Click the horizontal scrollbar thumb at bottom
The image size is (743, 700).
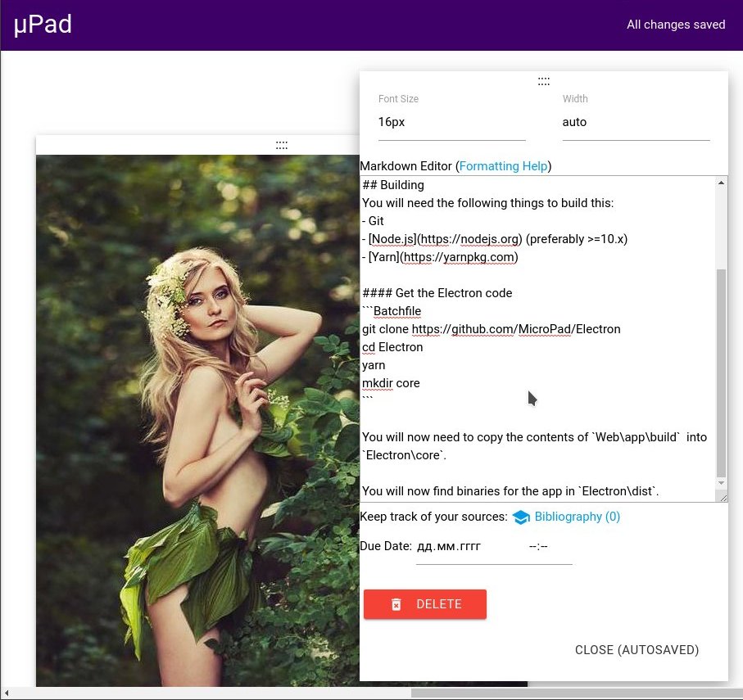[573, 693]
